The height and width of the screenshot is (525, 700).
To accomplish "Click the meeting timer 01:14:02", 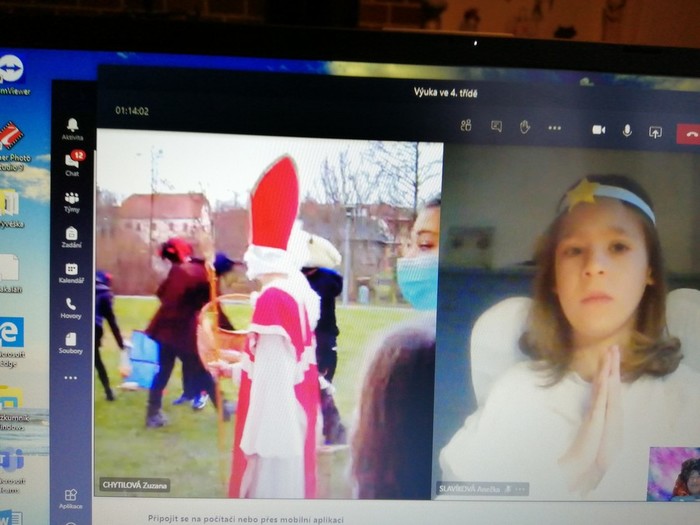I will click(x=132, y=111).
